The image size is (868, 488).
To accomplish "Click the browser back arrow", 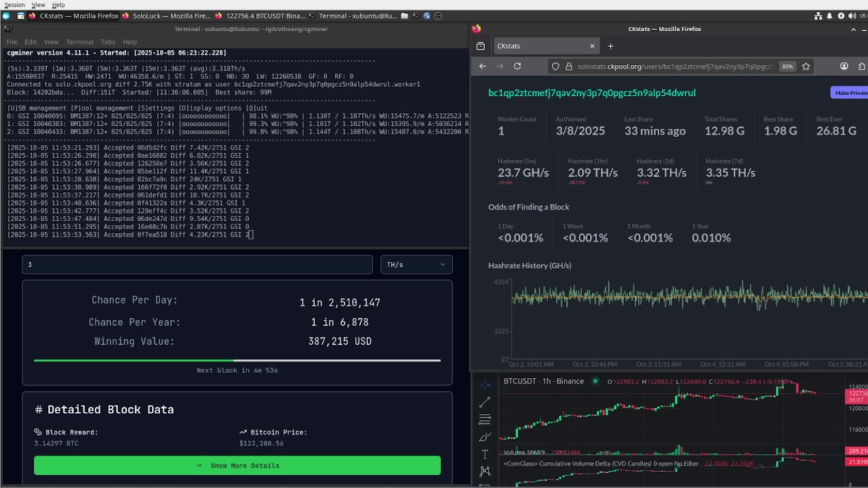I will pos(483,66).
